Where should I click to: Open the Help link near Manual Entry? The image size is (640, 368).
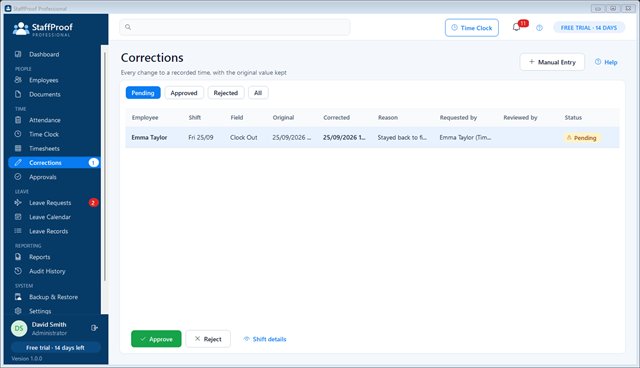606,62
